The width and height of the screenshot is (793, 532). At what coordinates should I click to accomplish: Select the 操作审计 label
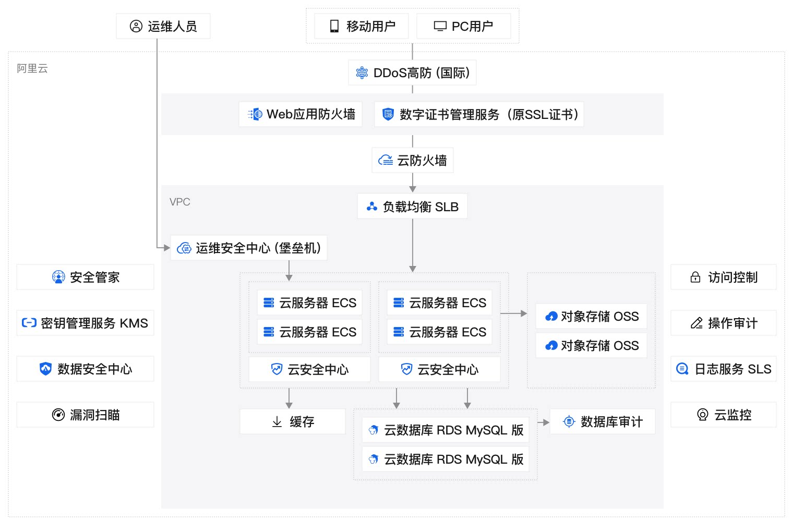pos(733,323)
